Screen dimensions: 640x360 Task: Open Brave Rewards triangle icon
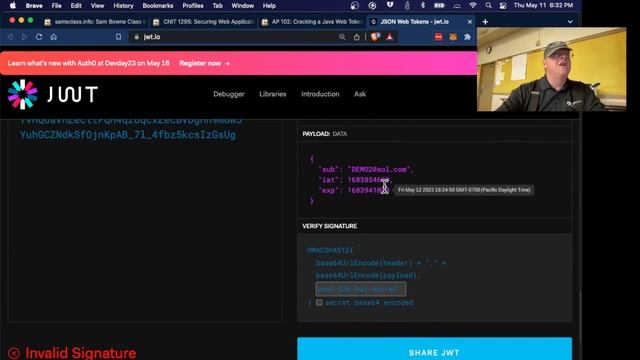tap(390, 37)
